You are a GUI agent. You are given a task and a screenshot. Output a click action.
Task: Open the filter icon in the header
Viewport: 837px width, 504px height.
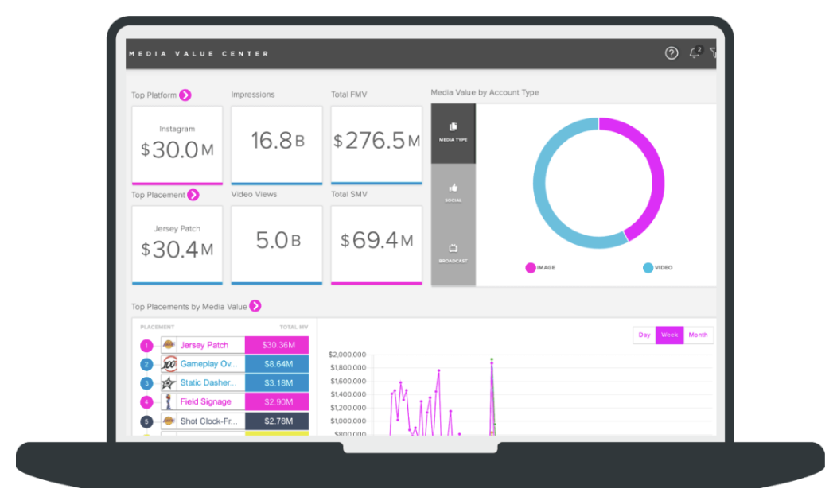tap(715, 53)
